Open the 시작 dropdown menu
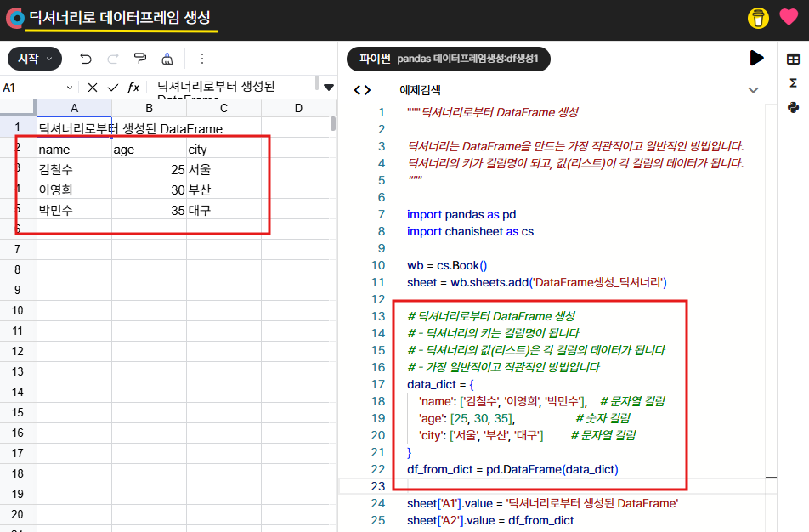Image resolution: width=809 pixels, height=532 pixels. 35,59
